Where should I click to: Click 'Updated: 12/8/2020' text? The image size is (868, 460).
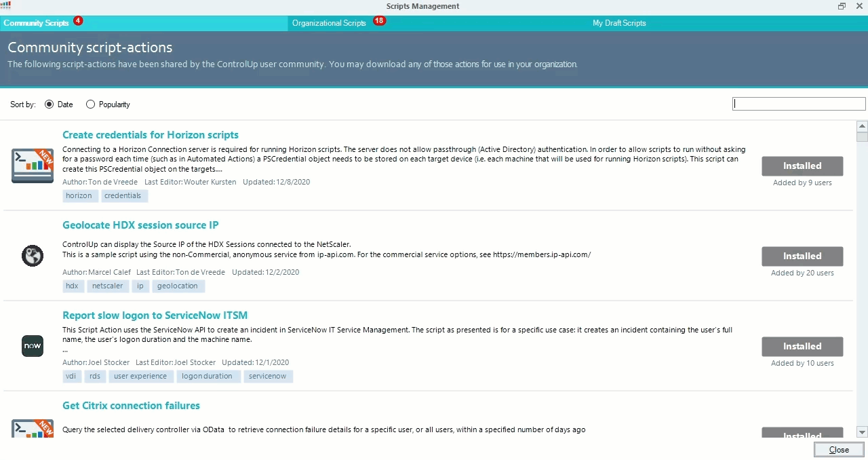pos(277,182)
